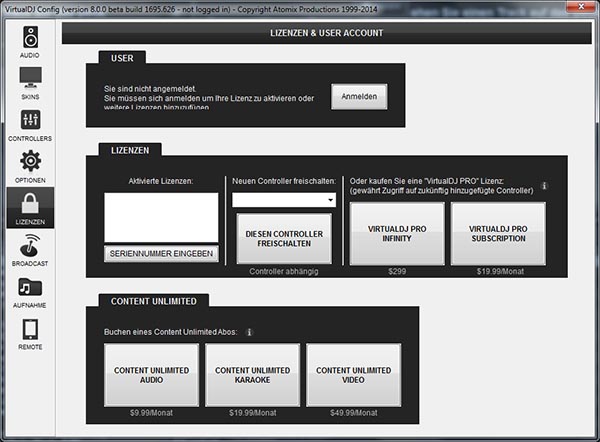Image resolution: width=600 pixels, height=442 pixels.
Task: Choose VirtualDJ Pro Infinity license
Action: pyautogui.click(x=397, y=233)
